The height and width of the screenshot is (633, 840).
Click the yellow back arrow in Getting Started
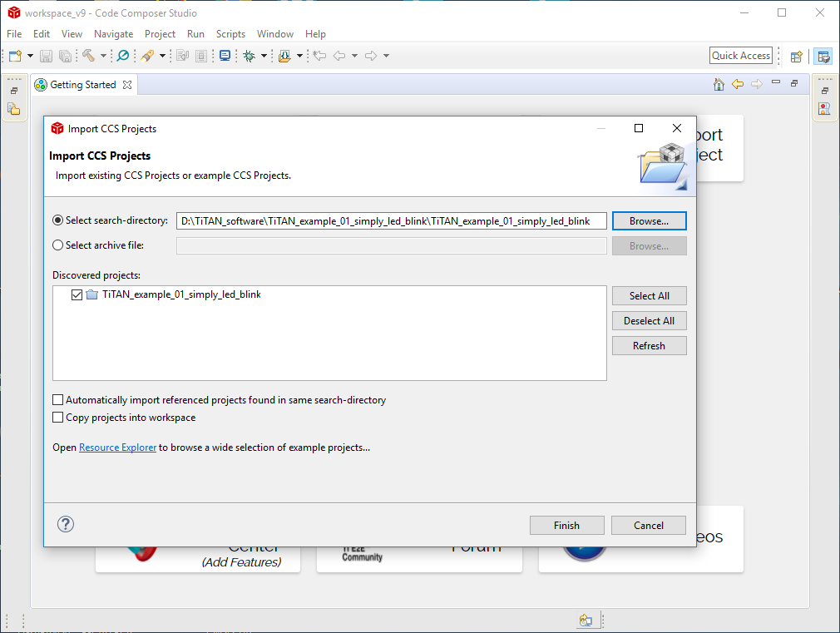coord(738,84)
